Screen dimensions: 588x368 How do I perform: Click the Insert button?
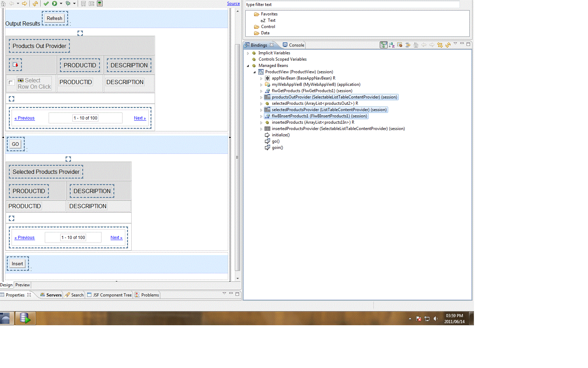coord(17,264)
